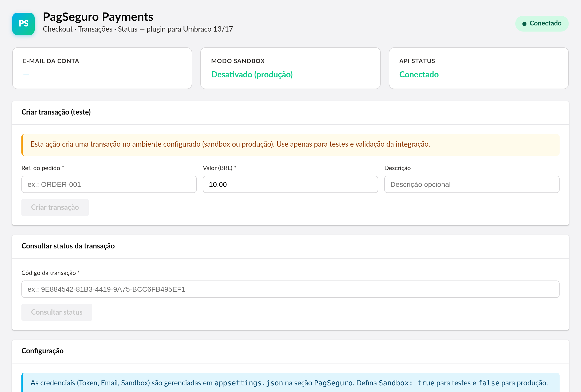Click the Conectado status badge in header
This screenshot has height=392, width=581.
click(x=542, y=23)
